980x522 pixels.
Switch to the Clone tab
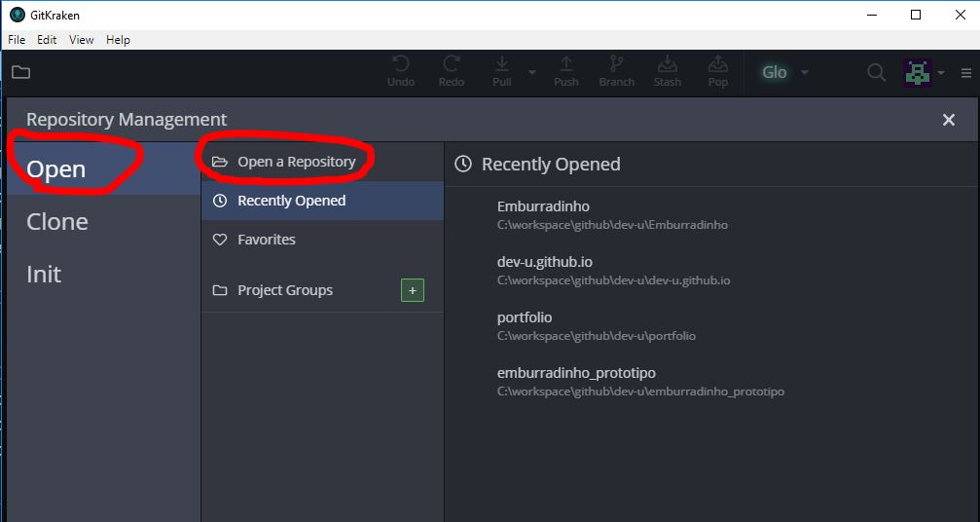pos(57,222)
